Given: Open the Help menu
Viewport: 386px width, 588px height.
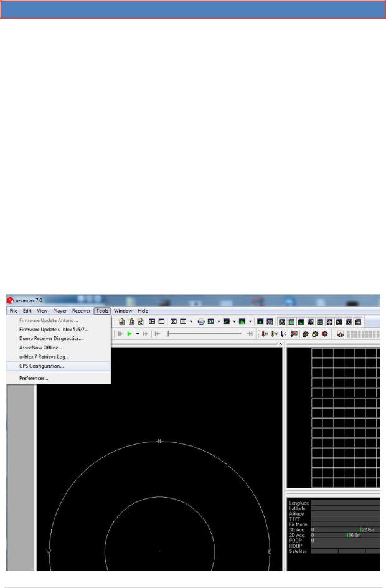Looking at the screenshot, I should 143,311.
